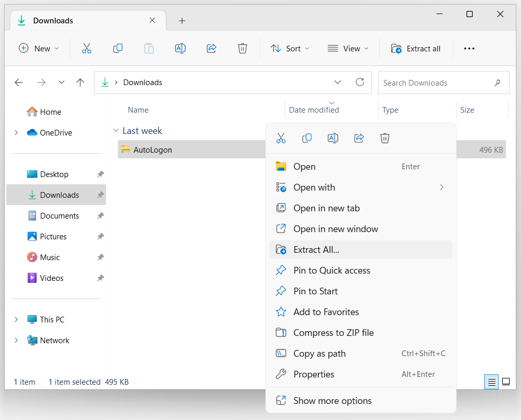This screenshot has width=521, height=420.
Task: Select Add to Favorites
Action: pos(361,312)
